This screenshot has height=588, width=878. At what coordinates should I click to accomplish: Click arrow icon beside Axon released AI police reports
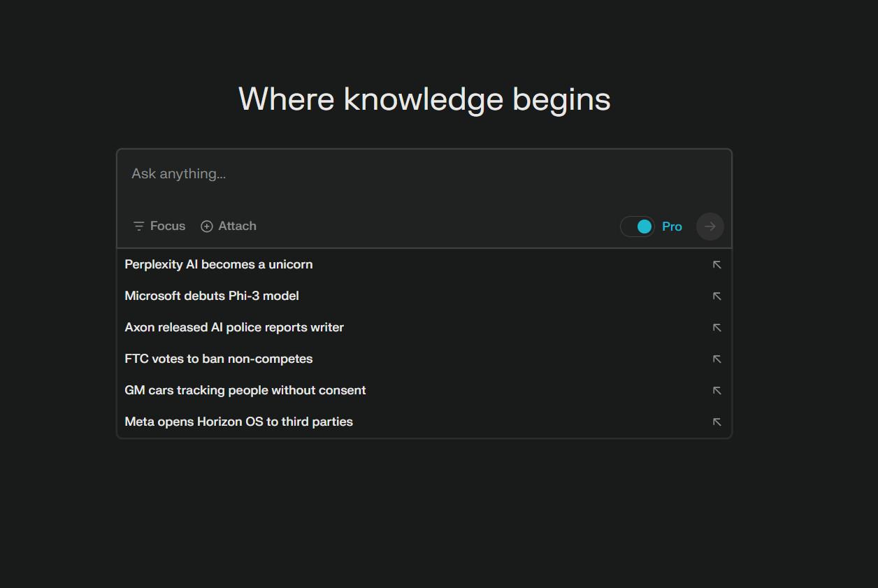717,328
